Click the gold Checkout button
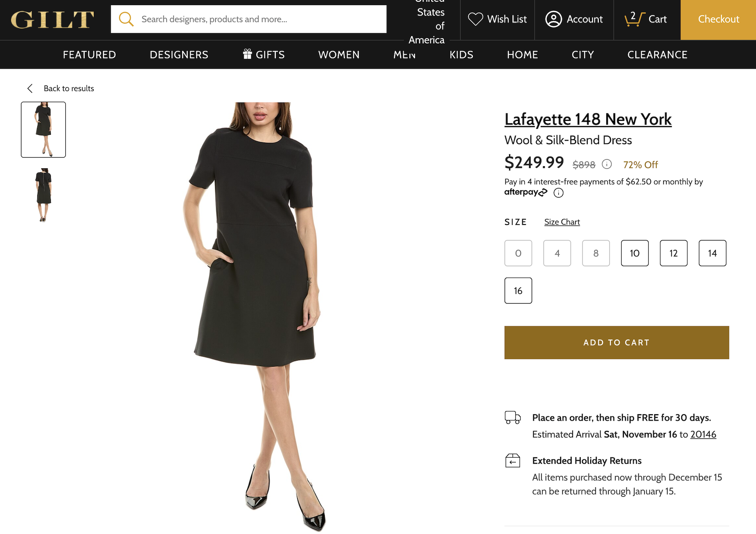 pos(718,20)
